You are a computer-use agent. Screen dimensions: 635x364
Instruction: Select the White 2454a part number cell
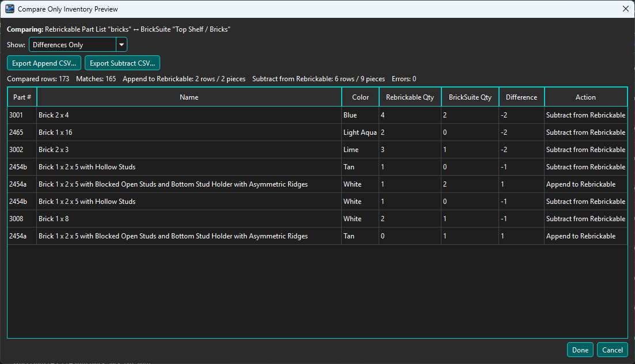point(22,184)
